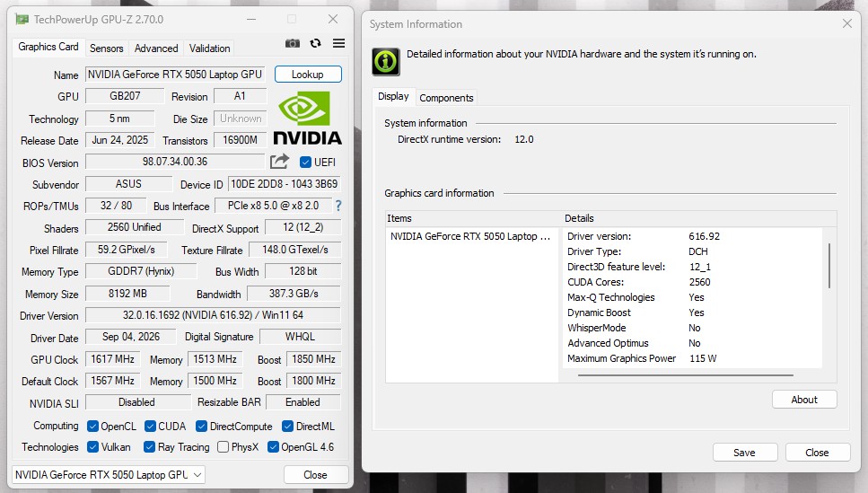The width and height of the screenshot is (868, 493).
Task: Toggle the UEFI checkbox
Action: point(305,163)
